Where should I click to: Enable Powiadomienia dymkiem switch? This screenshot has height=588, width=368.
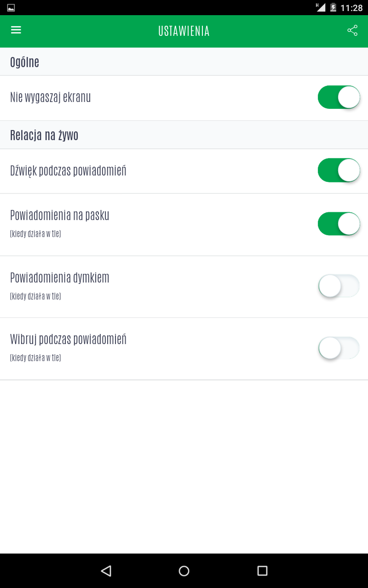(x=339, y=286)
